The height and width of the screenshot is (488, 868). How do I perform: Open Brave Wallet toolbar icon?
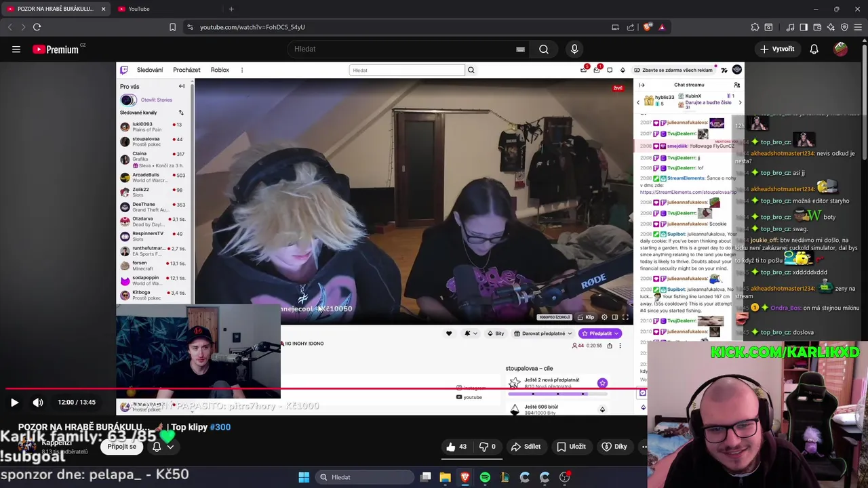817,27
